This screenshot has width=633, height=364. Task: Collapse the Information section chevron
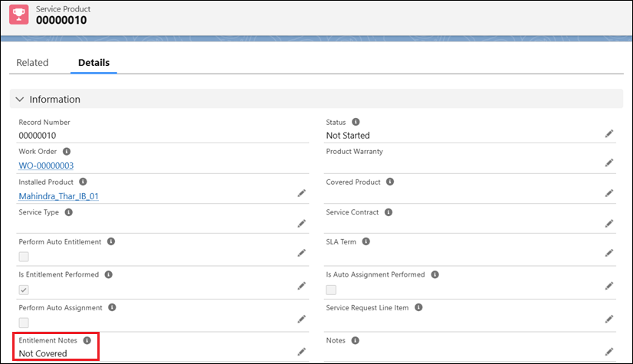(x=19, y=99)
